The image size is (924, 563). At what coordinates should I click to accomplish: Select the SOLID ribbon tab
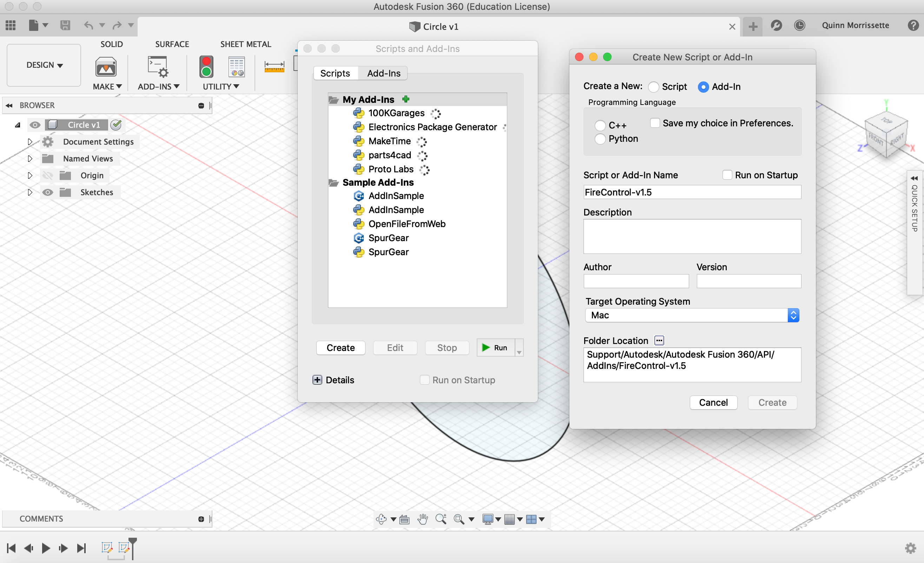tap(111, 44)
